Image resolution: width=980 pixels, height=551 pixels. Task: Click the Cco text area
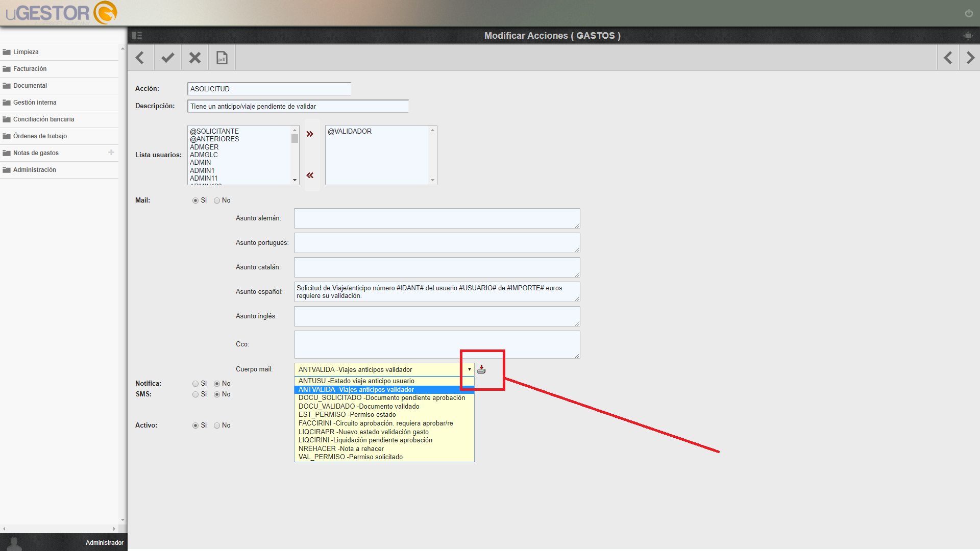[437, 344]
